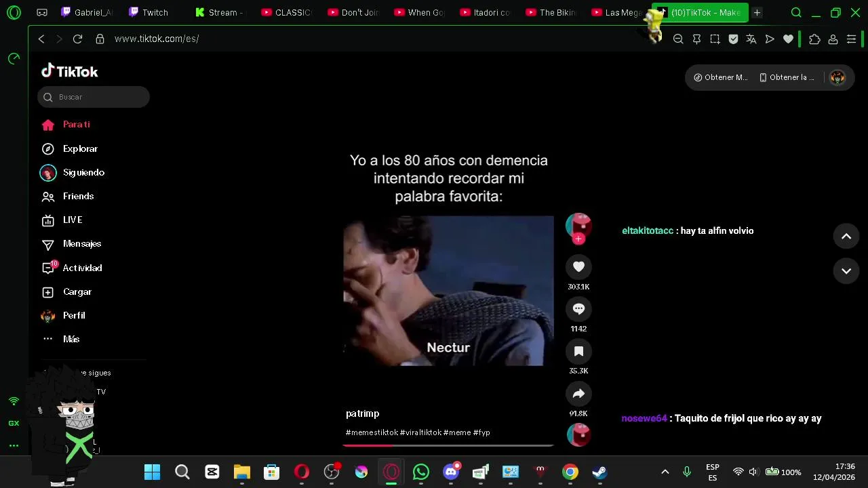Image resolution: width=868 pixels, height=488 pixels.
Task: Click the TikTok logo
Action: pyautogui.click(x=69, y=71)
